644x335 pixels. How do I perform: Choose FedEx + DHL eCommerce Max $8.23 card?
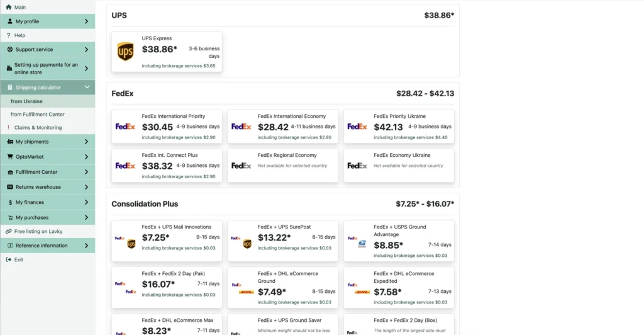[x=167, y=325]
